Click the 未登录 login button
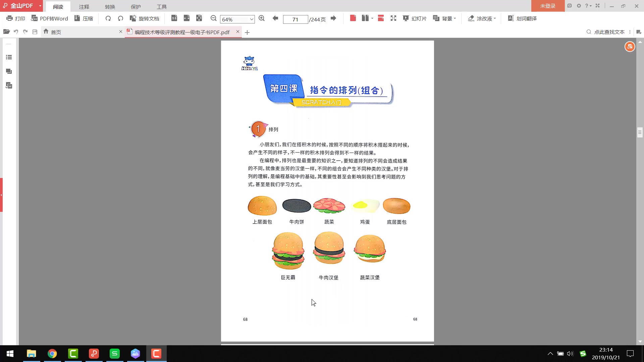644x362 pixels. click(548, 6)
